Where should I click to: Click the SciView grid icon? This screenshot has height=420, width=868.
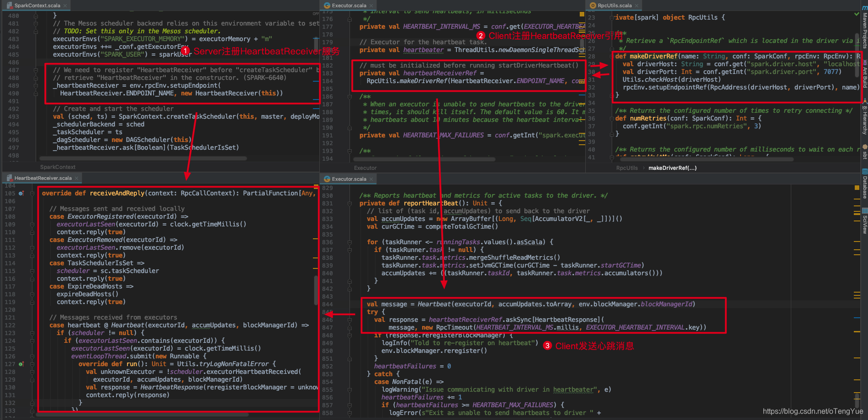click(x=864, y=210)
